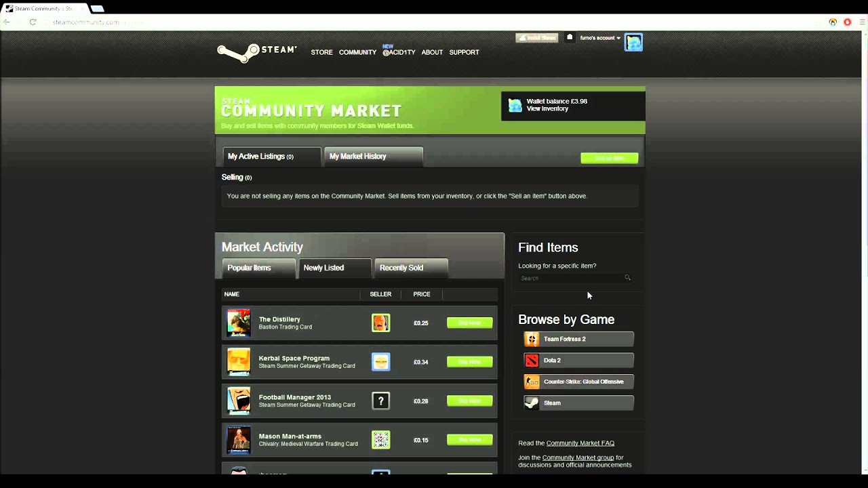Open Football Manager 2013 card thumbnail
The image size is (868, 488).
point(239,401)
